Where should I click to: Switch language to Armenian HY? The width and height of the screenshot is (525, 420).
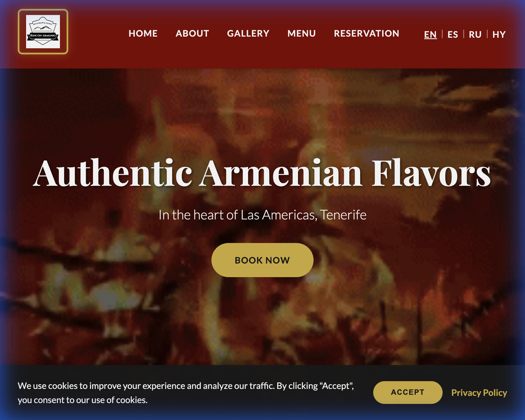point(499,34)
